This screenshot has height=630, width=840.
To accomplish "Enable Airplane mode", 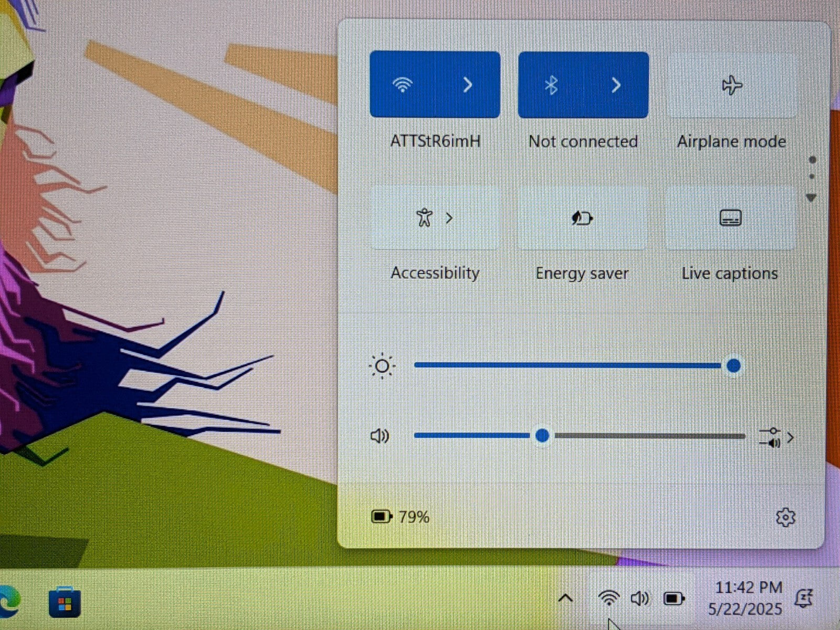I will 731,85.
